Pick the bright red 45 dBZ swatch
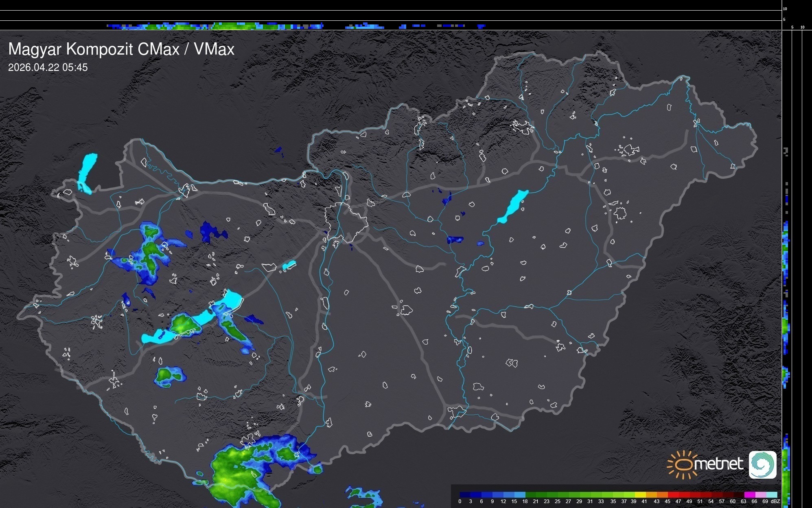 673,495
